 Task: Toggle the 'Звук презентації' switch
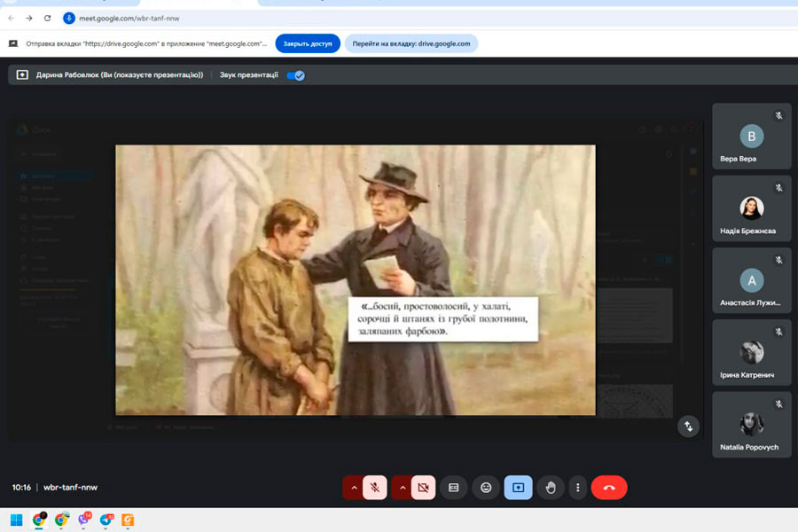[295, 75]
